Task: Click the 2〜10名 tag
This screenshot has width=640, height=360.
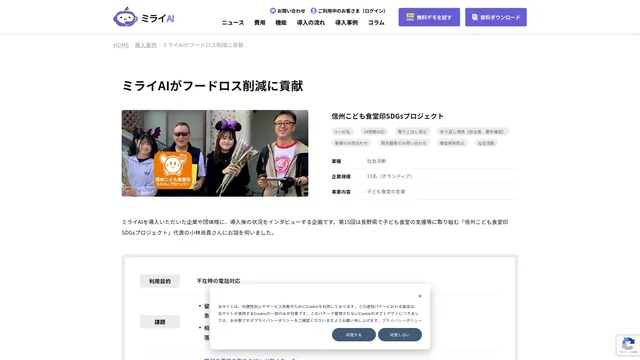Action: (342, 131)
